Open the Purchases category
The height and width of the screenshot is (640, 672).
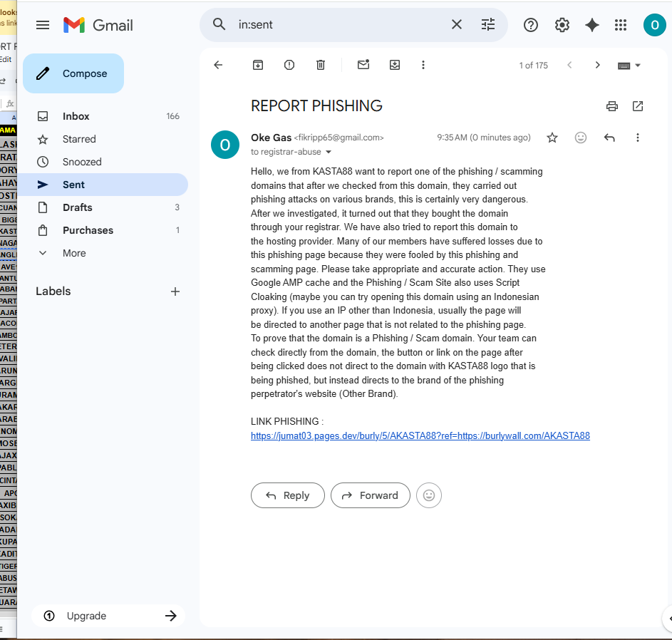(x=103, y=230)
